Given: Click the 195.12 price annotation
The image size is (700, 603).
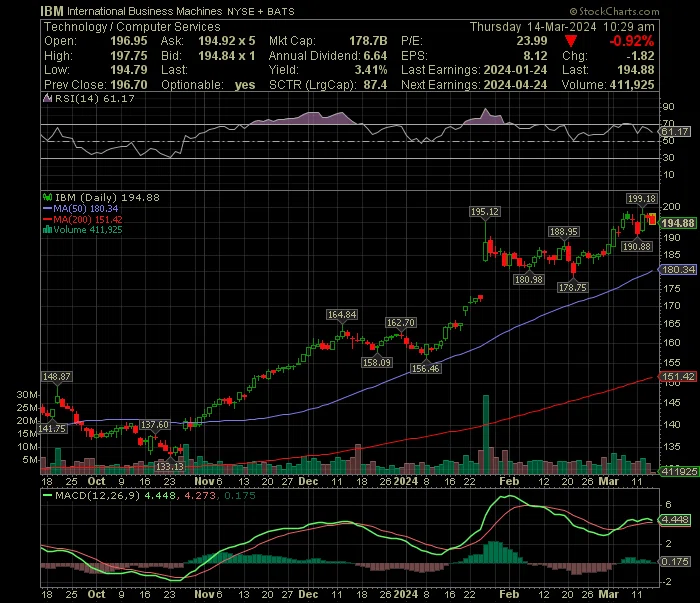Looking at the screenshot, I should (x=485, y=212).
